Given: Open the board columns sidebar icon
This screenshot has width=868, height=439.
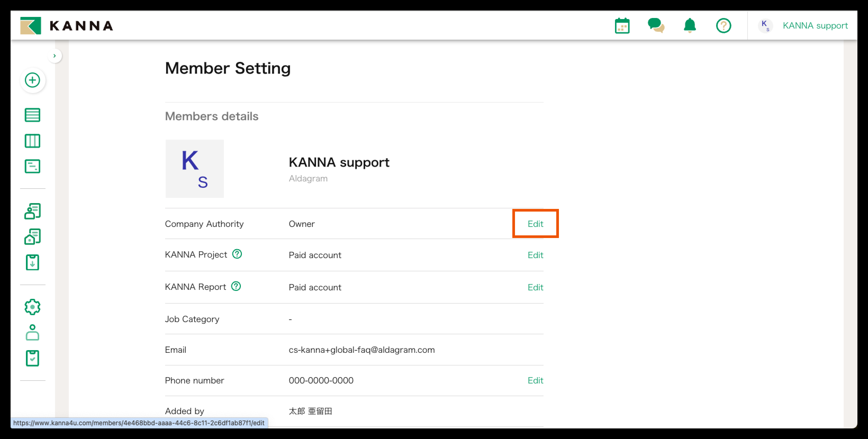Looking at the screenshot, I should [33, 141].
